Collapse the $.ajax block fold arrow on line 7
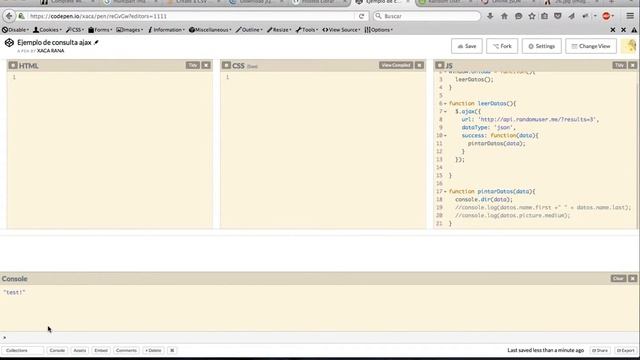The image size is (640, 360). coord(445,111)
